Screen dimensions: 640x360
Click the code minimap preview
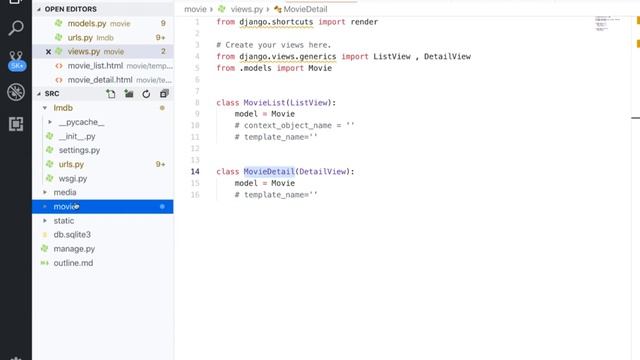[x=607, y=24]
